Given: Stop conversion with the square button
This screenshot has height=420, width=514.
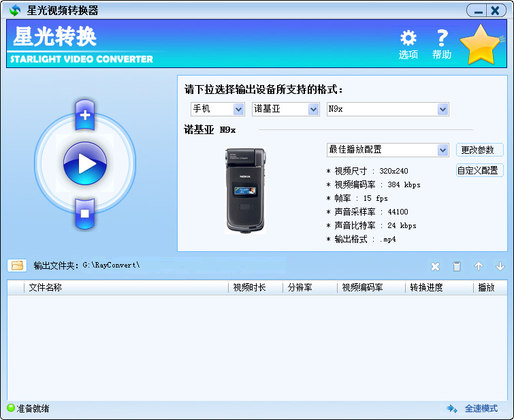Looking at the screenshot, I should coord(85,214).
